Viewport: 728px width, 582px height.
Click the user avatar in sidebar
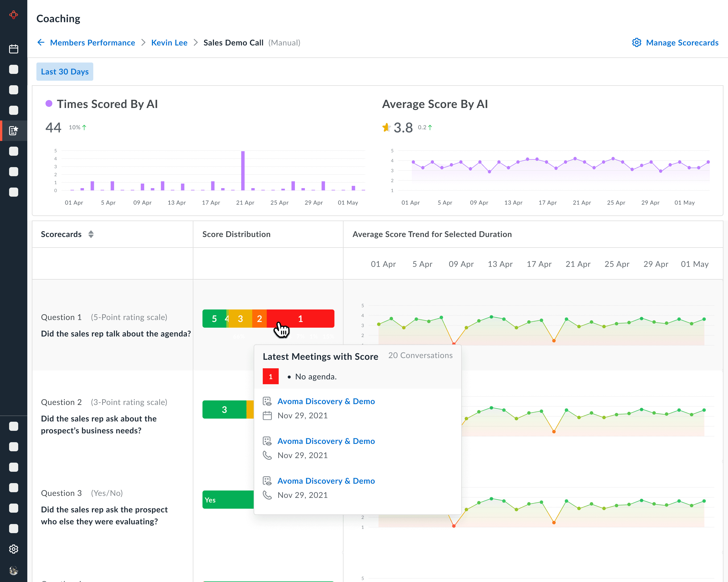[13, 571]
